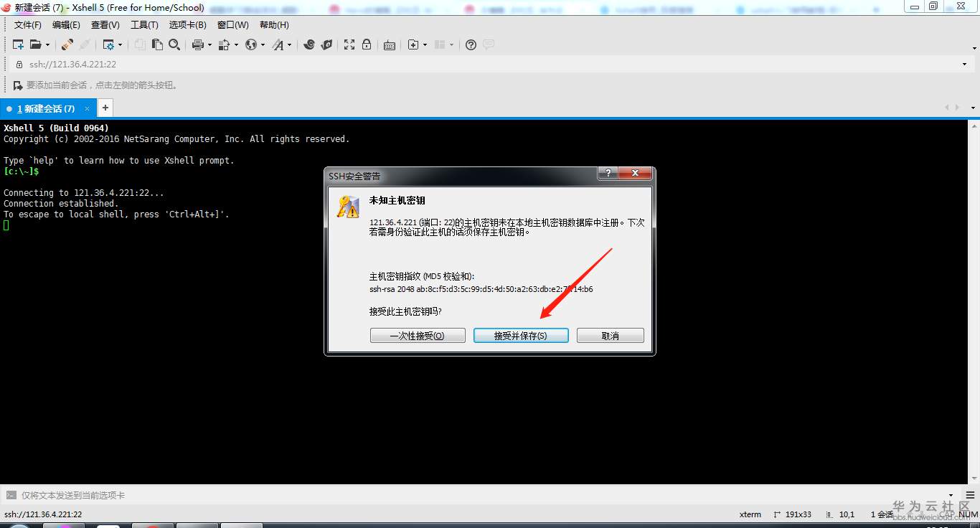
Task: Open the 帮助(H) menu
Action: pyautogui.click(x=274, y=25)
